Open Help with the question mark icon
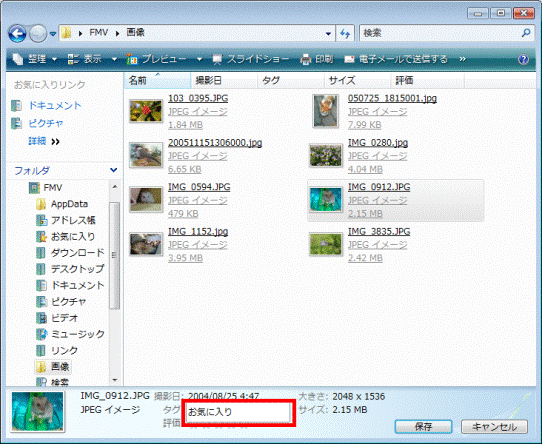Image resolution: width=542 pixels, height=444 pixels. pyautogui.click(x=523, y=59)
